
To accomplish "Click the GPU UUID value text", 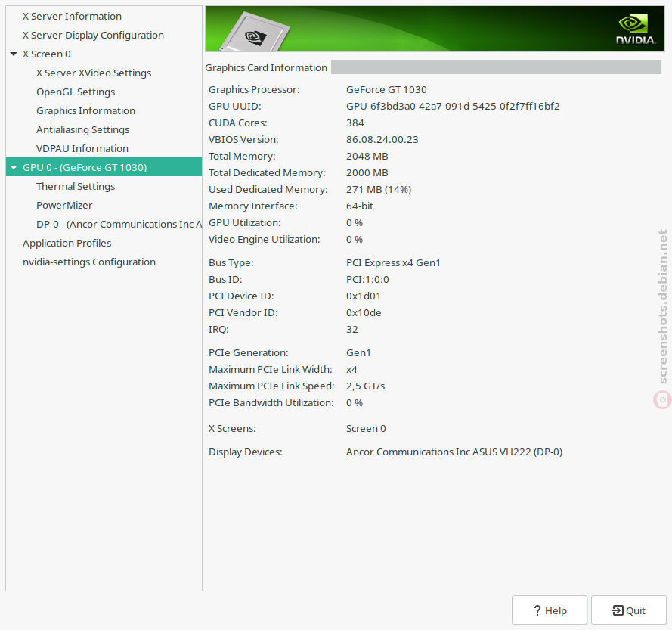I will pyautogui.click(x=453, y=107).
